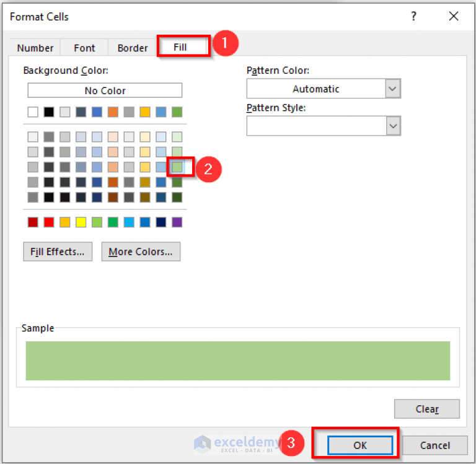Choose the standard orange-yellow swatch
Image resolution: width=476 pixels, height=464 pixels.
(x=65, y=222)
